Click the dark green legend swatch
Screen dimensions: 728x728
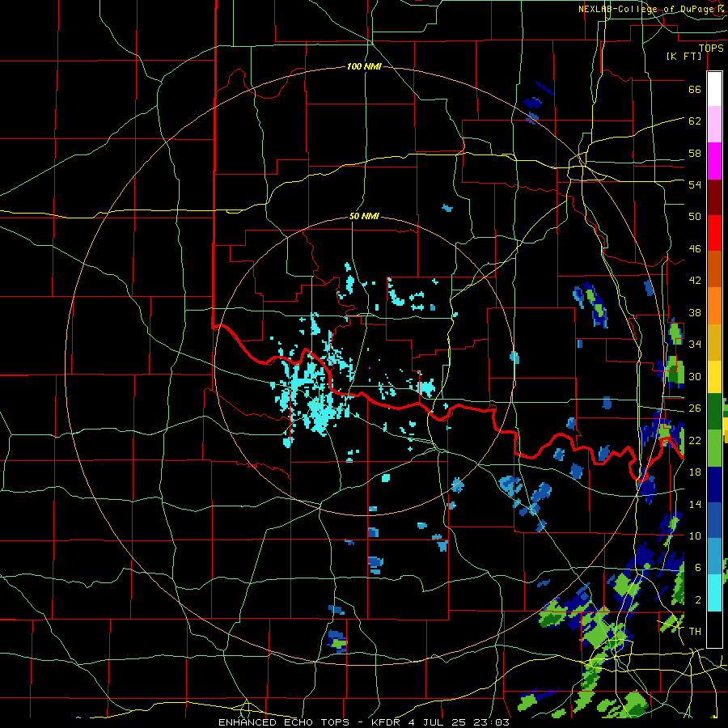pos(714,412)
